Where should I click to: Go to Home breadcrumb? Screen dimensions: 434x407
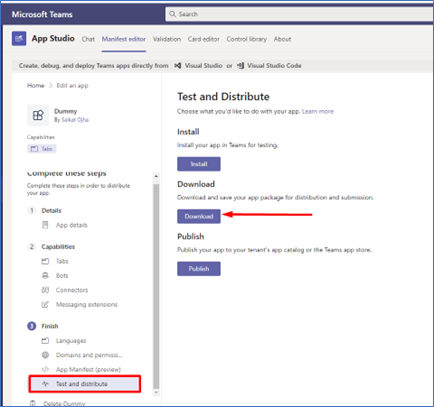pos(36,85)
